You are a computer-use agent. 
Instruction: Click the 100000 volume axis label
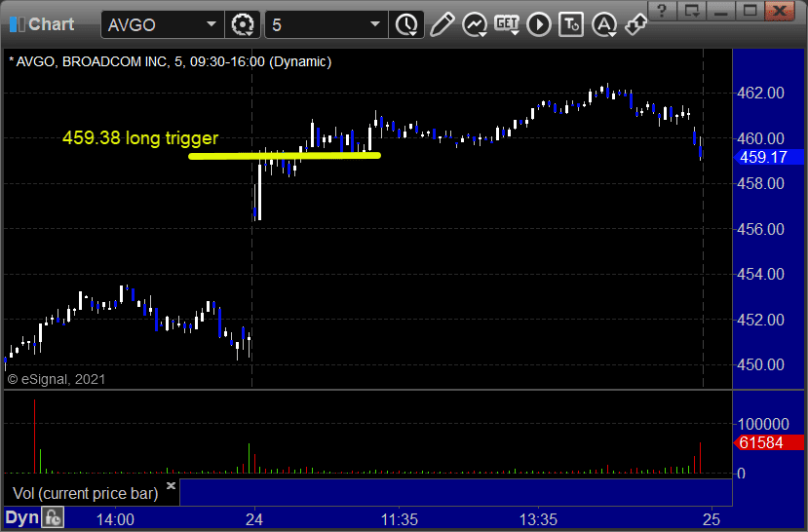click(x=763, y=424)
